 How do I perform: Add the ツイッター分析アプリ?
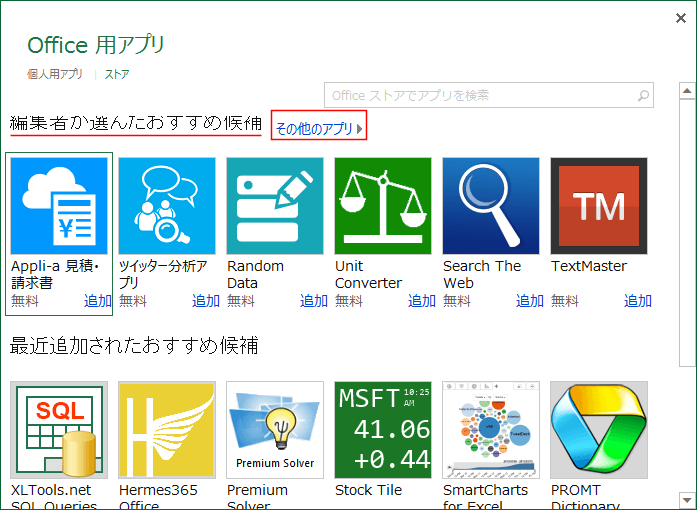[x=206, y=301]
